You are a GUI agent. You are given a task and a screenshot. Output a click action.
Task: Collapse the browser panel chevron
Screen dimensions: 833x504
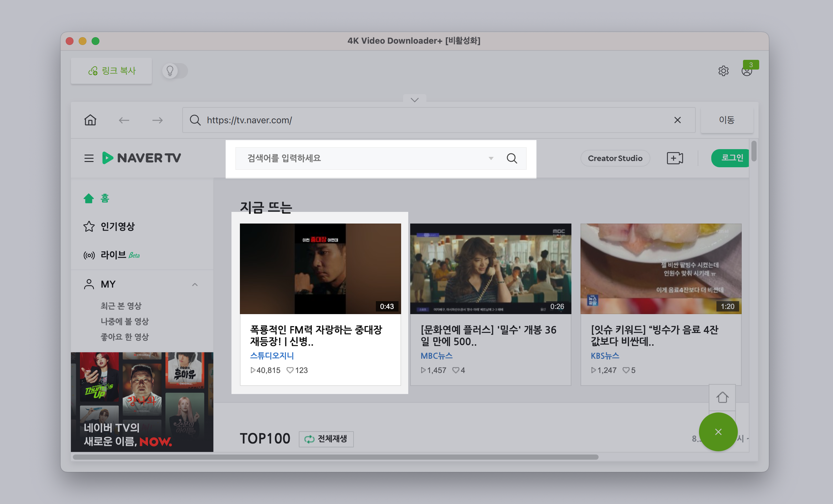(414, 100)
